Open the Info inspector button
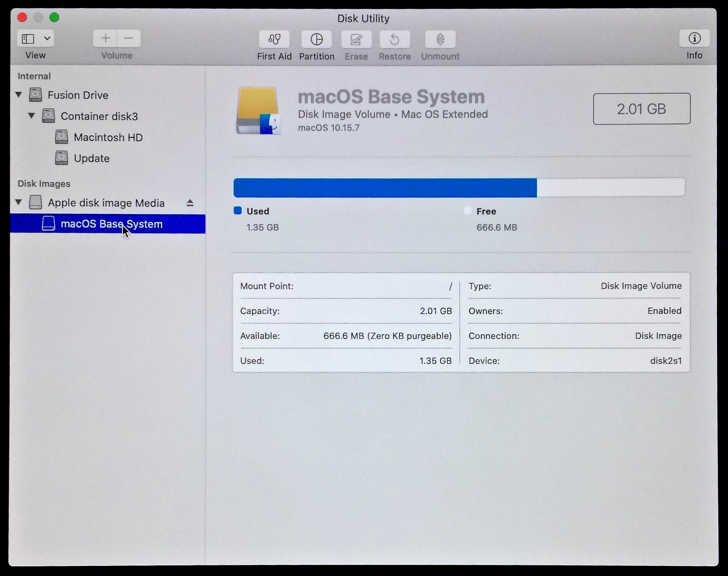The height and width of the screenshot is (576, 728). coord(694,38)
